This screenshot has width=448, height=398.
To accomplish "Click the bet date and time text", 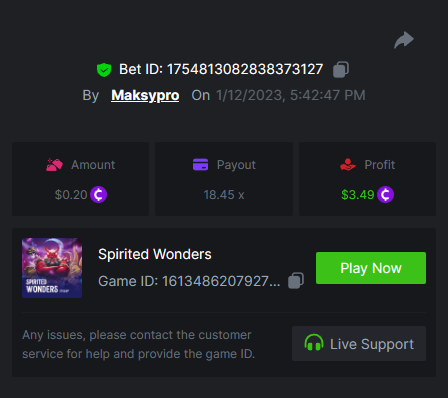I will 291,95.
